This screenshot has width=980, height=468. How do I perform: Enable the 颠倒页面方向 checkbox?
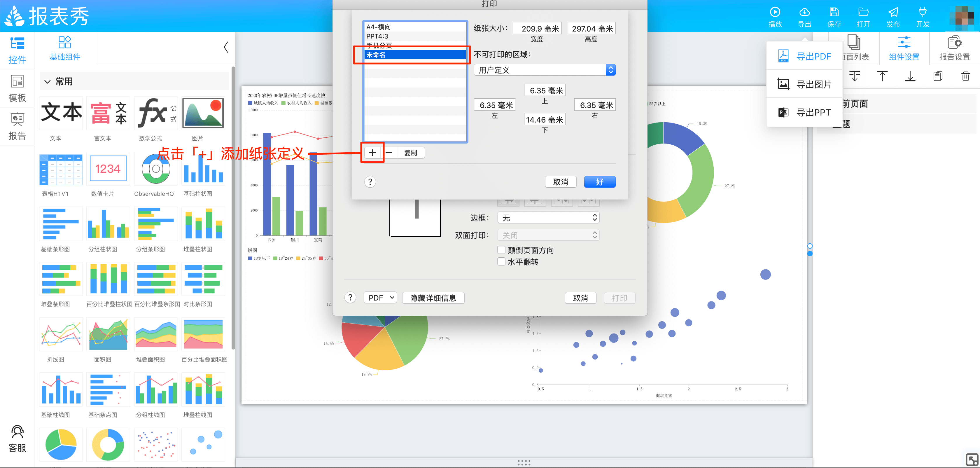click(x=501, y=250)
